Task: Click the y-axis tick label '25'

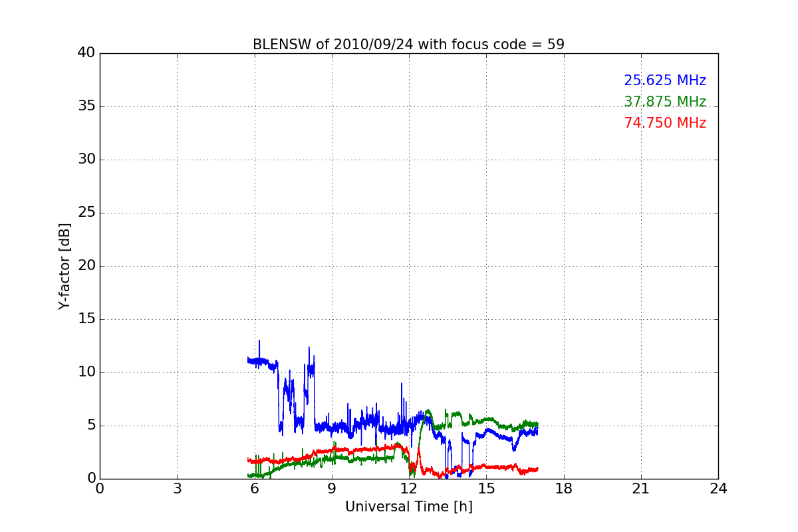Action: pos(86,213)
